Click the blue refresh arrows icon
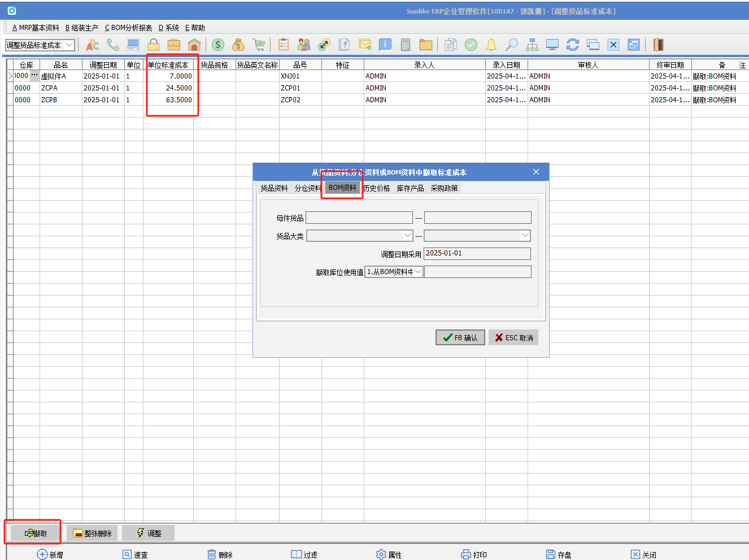This screenshot has height=560, width=749. click(573, 45)
